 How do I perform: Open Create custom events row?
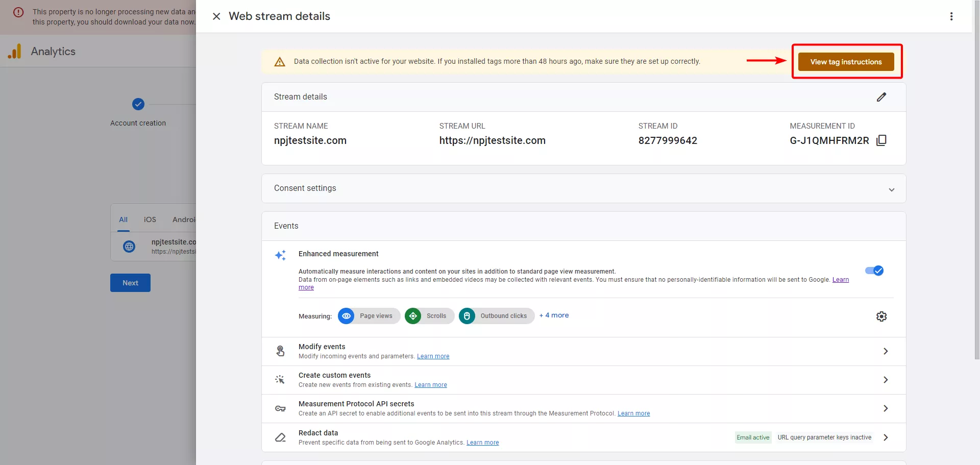pyautogui.click(x=583, y=380)
